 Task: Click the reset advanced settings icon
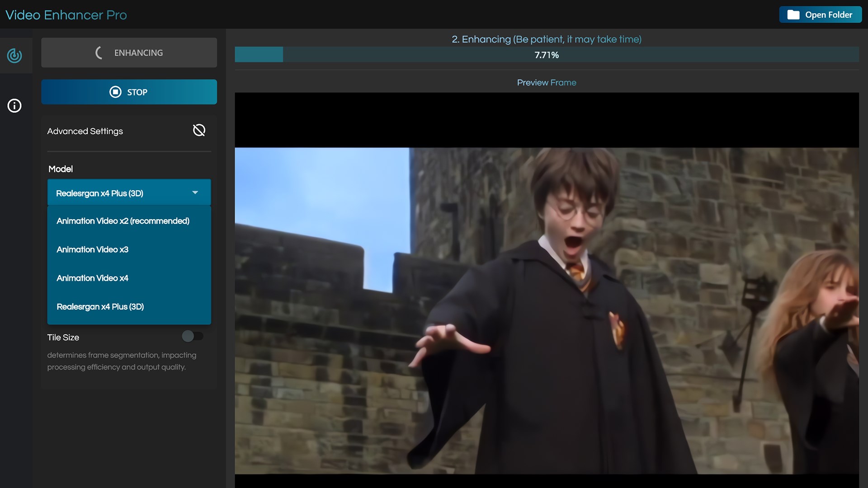point(199,131)
